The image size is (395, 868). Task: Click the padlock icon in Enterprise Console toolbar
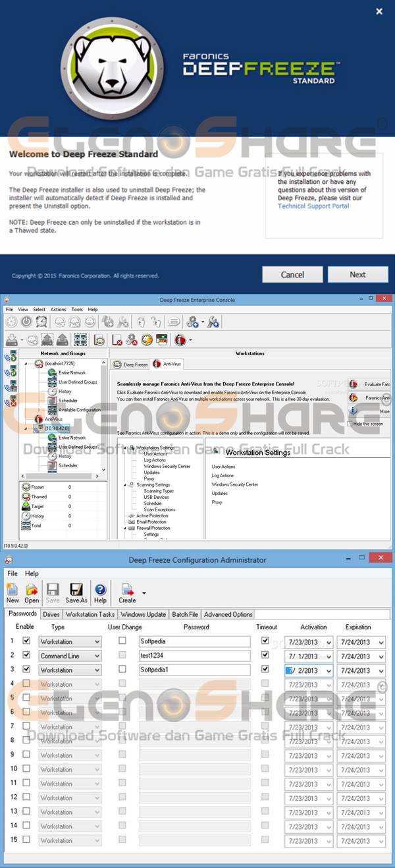pyautogui.click(x=140, y=322)
